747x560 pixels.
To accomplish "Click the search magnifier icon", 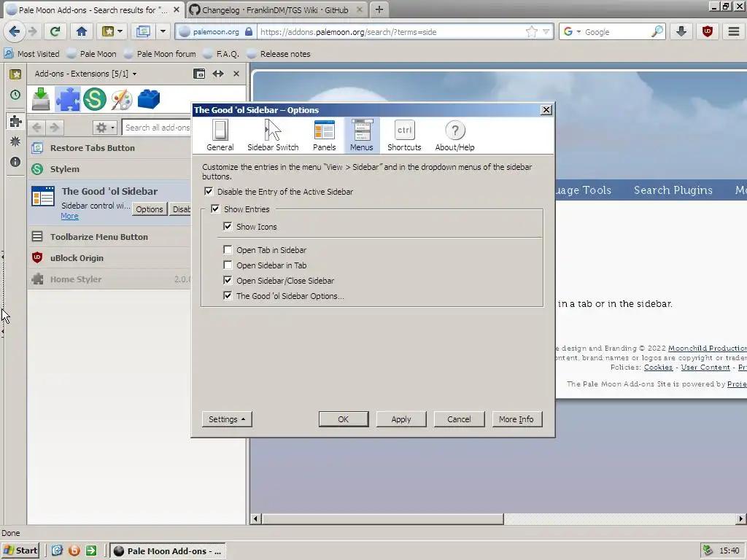I will [657, 32].
